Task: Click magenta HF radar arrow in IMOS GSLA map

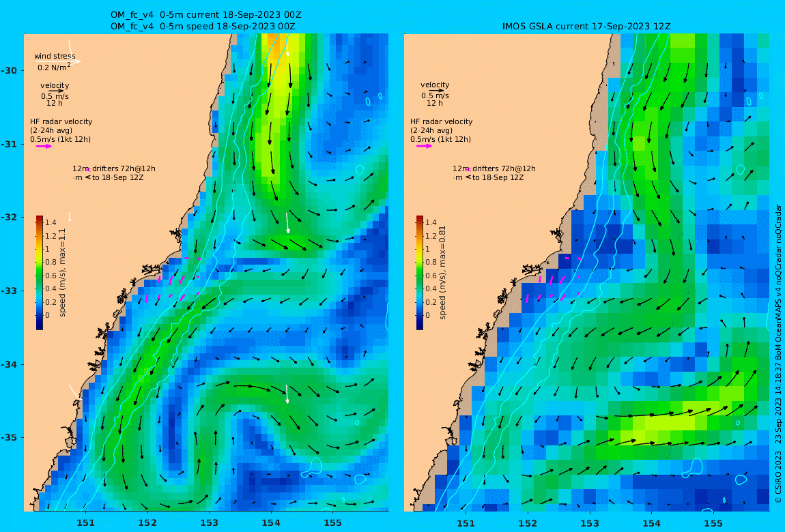Action: pos(423,146)
